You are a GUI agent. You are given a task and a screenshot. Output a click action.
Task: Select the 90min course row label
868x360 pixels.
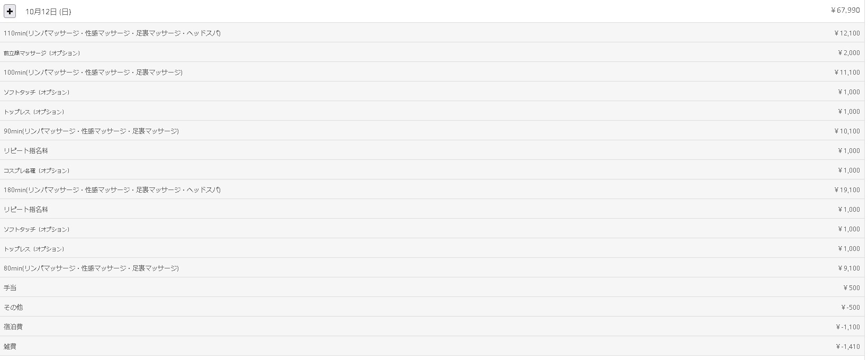point(91,131)
